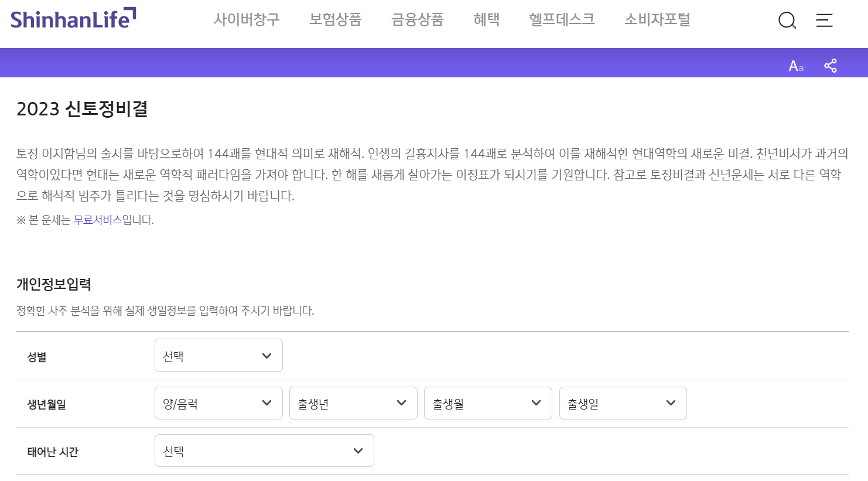This screenshot has height=481, width=868.
Task: Open the 출생일 birth day dropdown
Action: [x=623, y=403]
